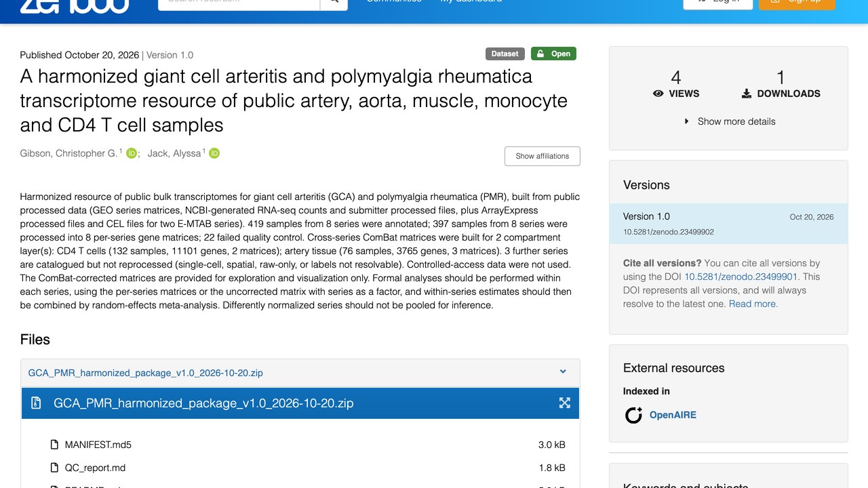
Task: Click the downloads arrow icon
Action: click(746, 94)
